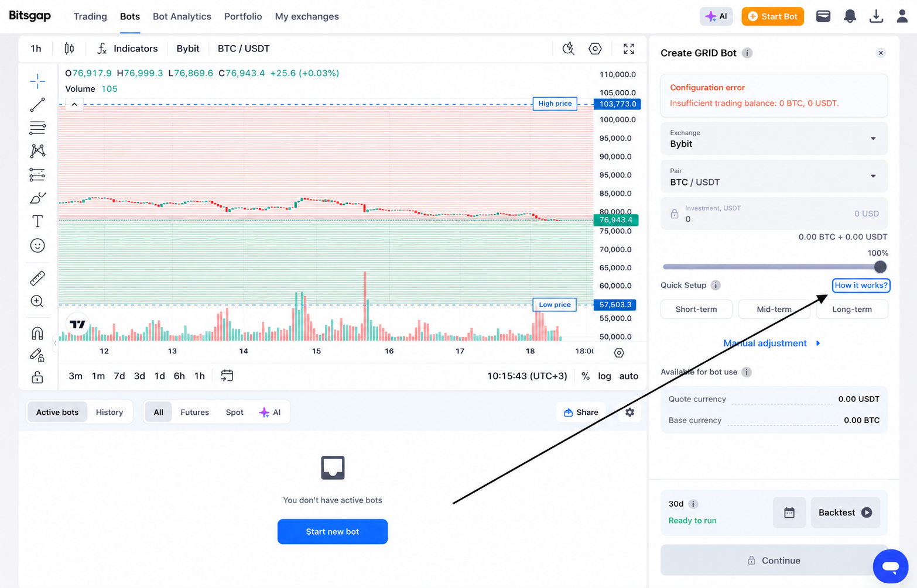Expand the Exchange dropdown showing Bybit
Viewport: 917px width, 588px height.
[774, 139]
